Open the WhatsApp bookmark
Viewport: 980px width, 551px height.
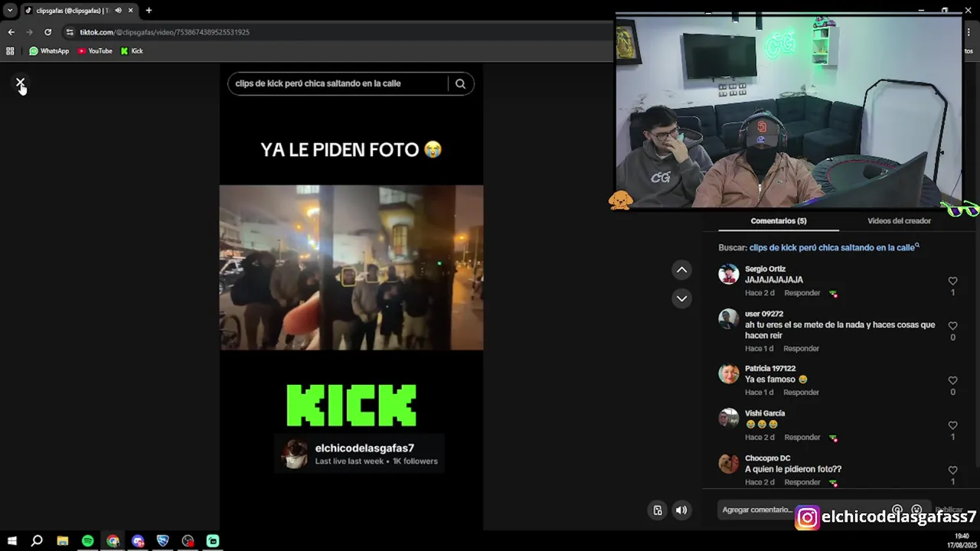click(x=49, y=51)
